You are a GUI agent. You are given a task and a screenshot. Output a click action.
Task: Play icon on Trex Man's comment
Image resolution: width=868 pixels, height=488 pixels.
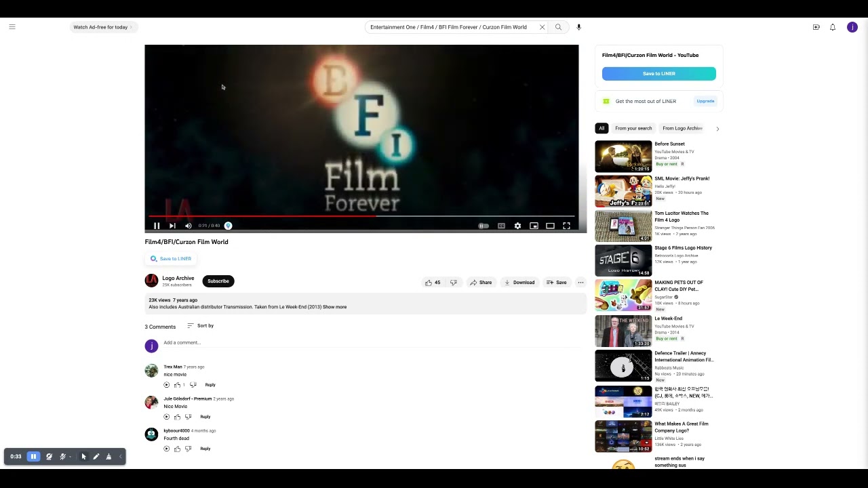click(x=167, y=385)
